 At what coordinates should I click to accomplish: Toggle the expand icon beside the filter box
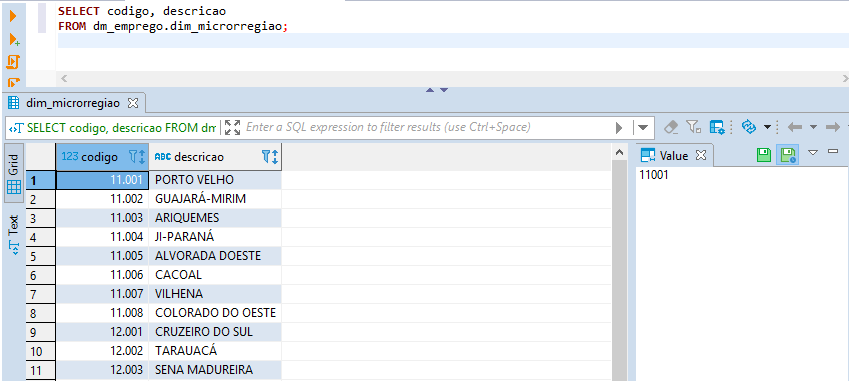[x=232, y=128]
